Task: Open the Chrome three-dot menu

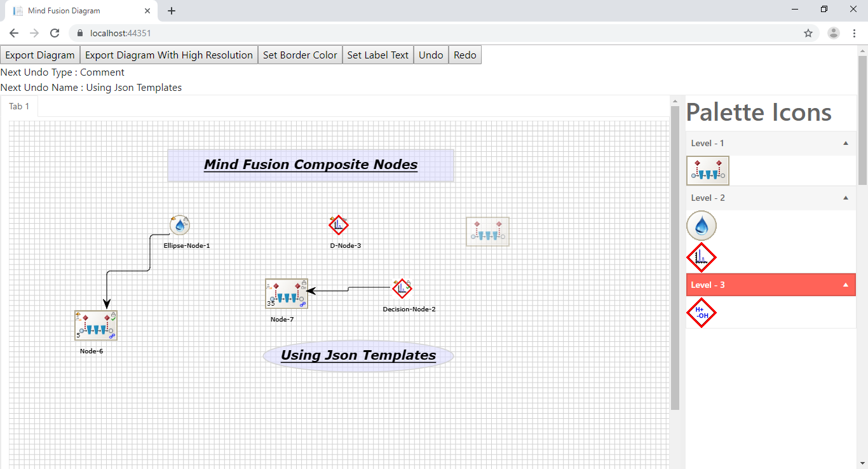Action: pos(854,33)
